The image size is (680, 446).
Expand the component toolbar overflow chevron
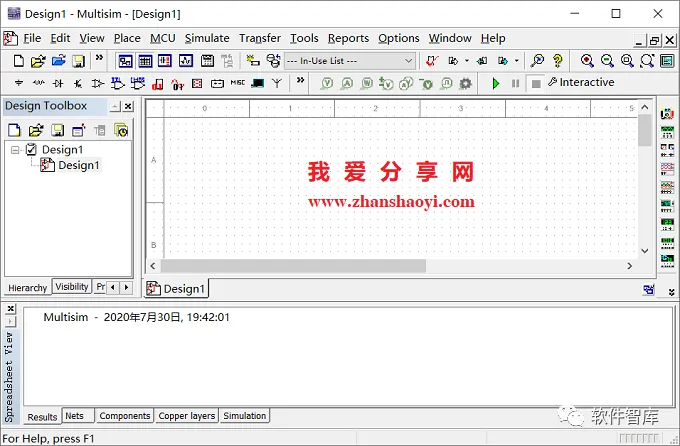[300, 80]
